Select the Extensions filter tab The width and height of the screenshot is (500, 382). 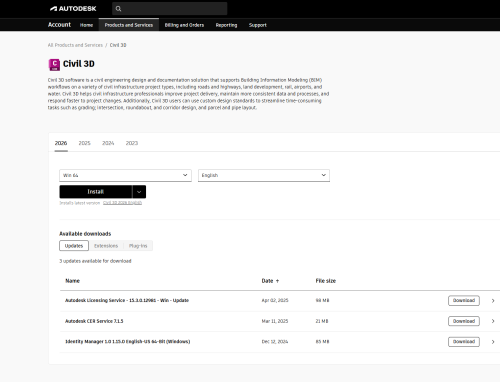[x=106, y=246]
